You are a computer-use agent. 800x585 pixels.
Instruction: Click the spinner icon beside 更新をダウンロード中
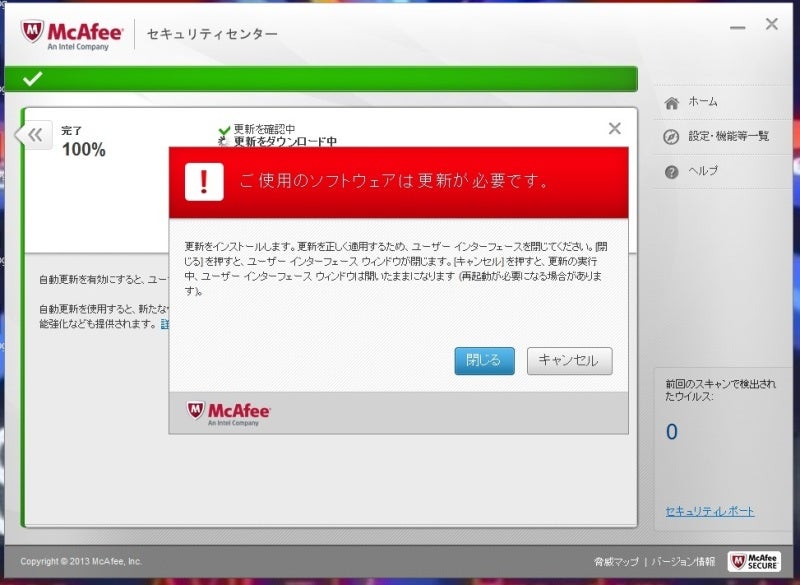[223, 142]
